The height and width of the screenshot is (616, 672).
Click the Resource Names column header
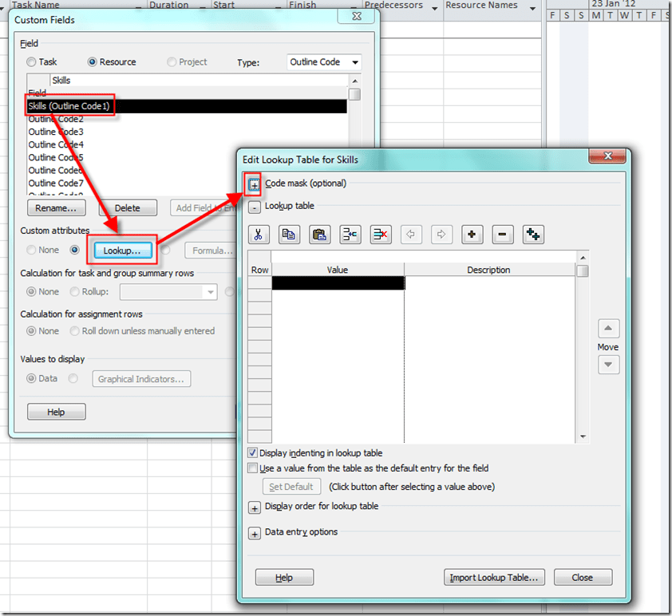tap(481, 6)
